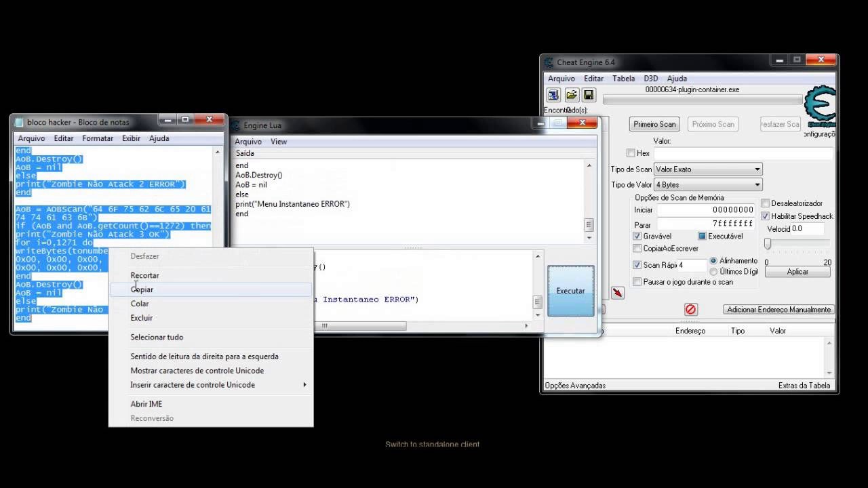Choose Copiar in the context menu
This screenshot has width=868, height=488.
point(211,289)
